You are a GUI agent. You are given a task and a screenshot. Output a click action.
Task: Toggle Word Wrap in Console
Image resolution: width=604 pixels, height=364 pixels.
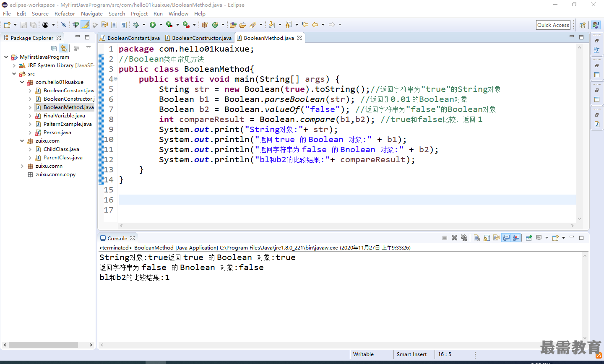496,238
